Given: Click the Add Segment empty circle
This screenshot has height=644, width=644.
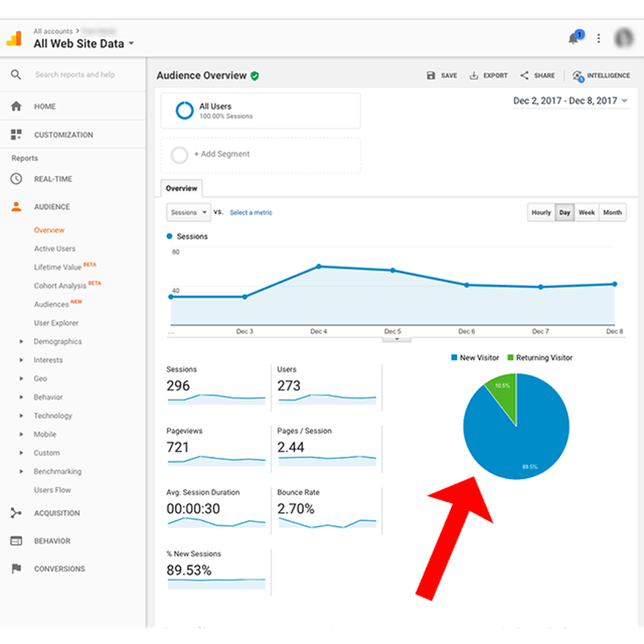Looking at the screenshot, I should 180,155.
